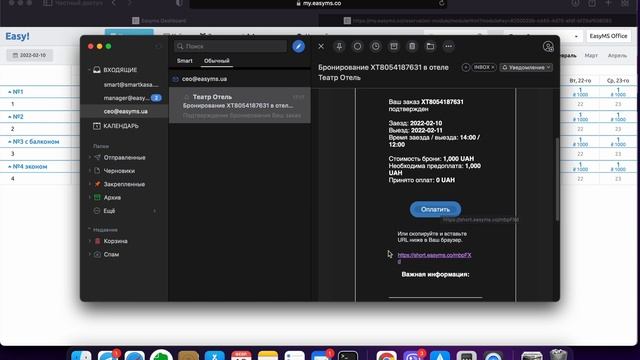Select the Театр Отель message in list
This screenshot has height=360, width=640.
pyautogui.click(x=240, y=105)
